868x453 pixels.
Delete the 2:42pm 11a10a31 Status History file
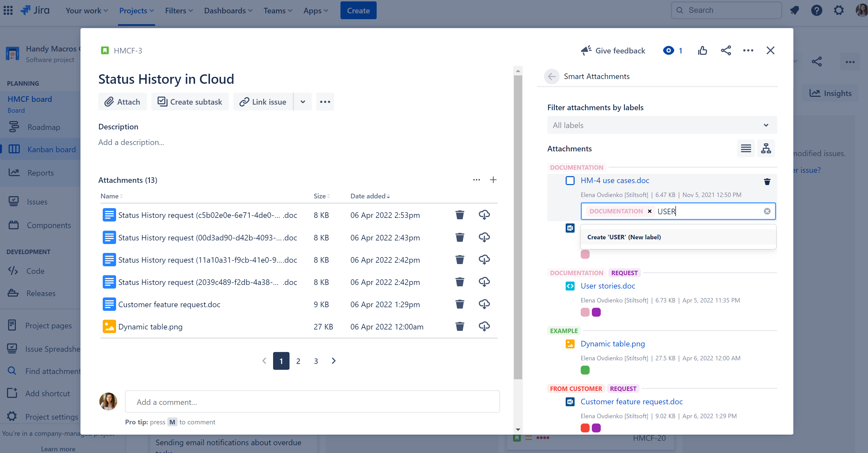pyautogui.click(x=460, y=260)
